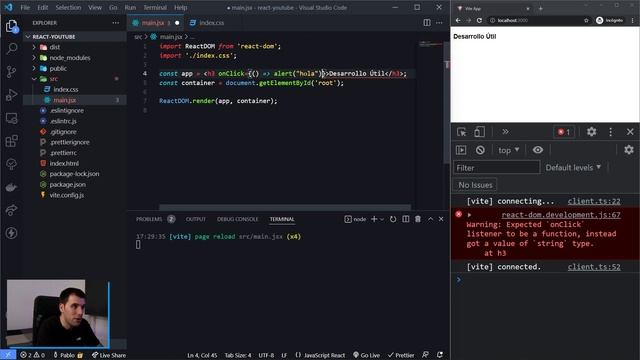Reload the browser page
This screenshot has width=640, height=360.
tap(479, 20)
